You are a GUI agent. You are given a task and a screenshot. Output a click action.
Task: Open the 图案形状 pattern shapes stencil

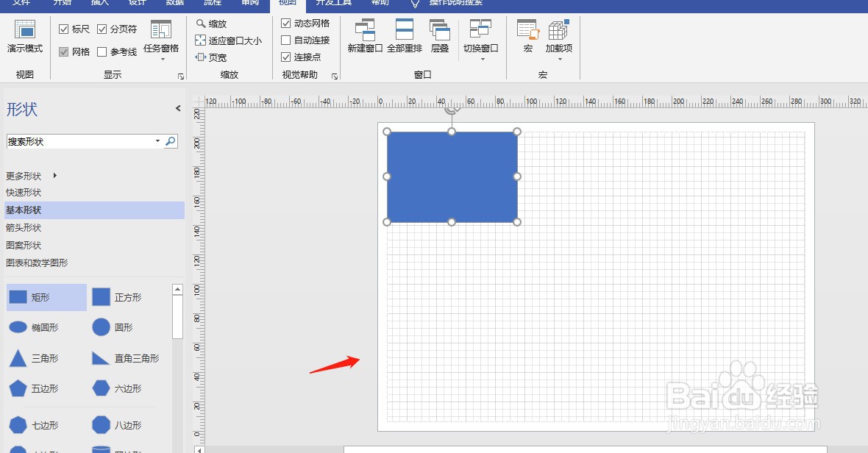pyautogui.click(x=24, y=245)
